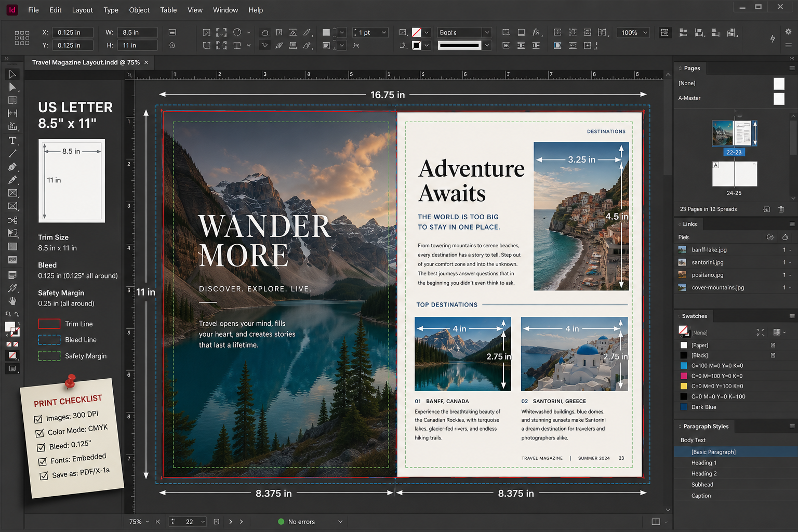Uncheck 'Save as: PDF/X-1a' checkbox

(x=44, y=475)
